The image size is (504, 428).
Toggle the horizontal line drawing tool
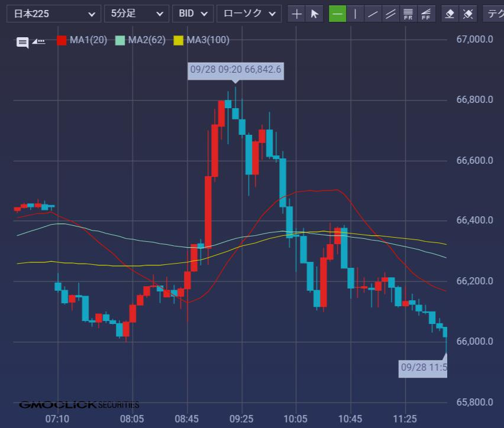338,14
